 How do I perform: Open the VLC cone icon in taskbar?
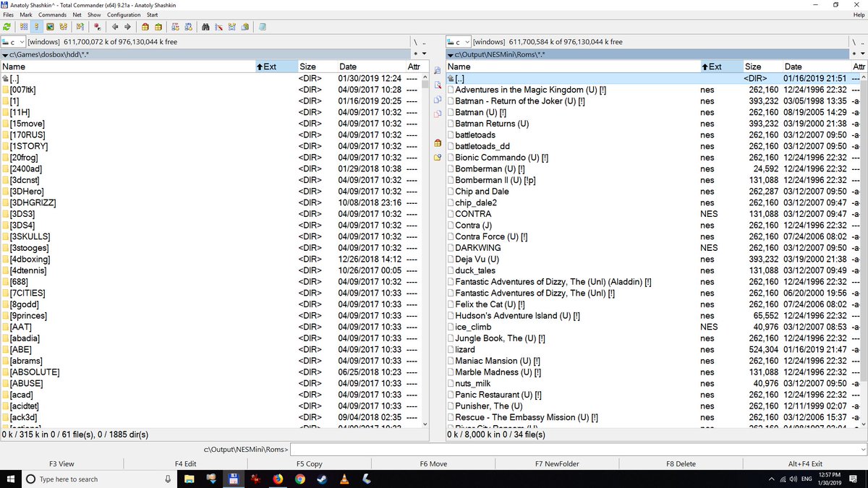pos(345,479)
